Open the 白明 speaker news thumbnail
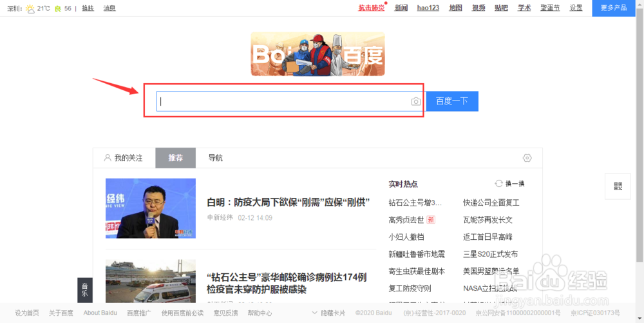Viewport: 644px width, 323px height. 150,208
